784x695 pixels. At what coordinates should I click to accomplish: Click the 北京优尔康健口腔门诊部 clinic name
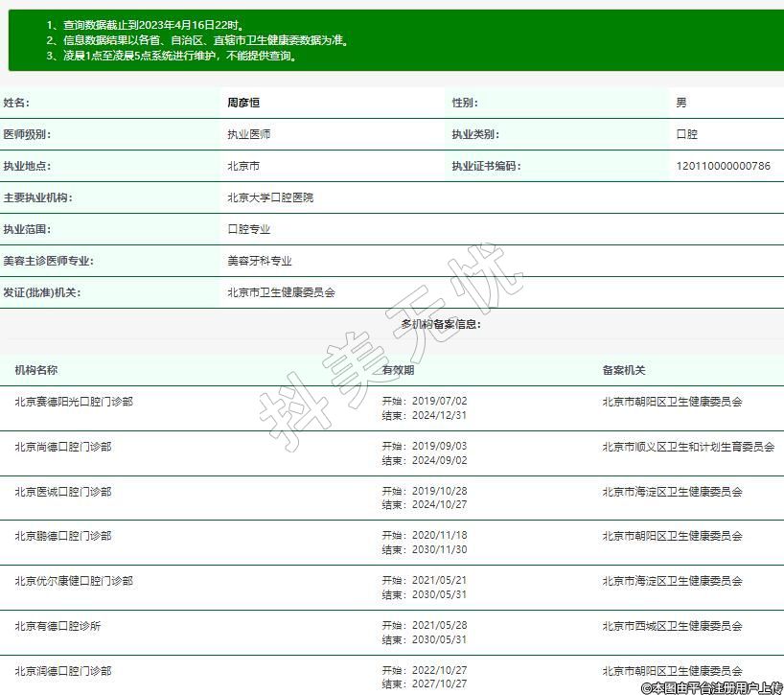[x=73, y=581]
